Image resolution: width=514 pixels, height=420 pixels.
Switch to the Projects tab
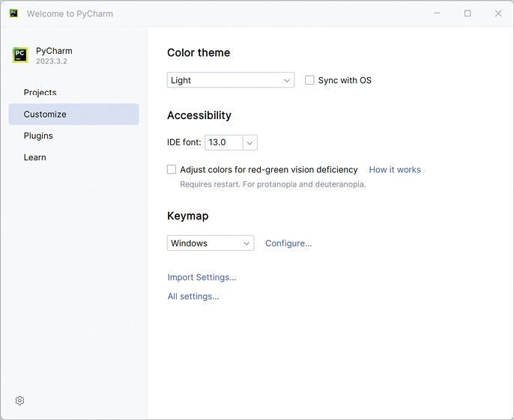[73, 92]
